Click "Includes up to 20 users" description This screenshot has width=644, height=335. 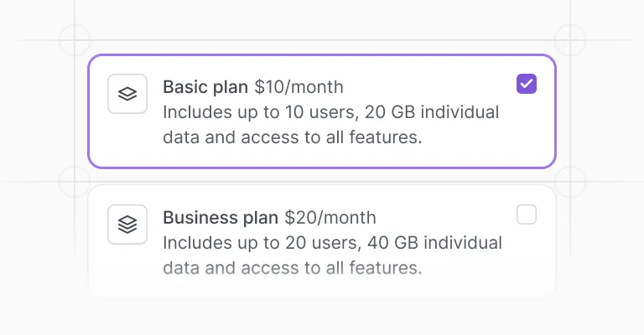[x=262, y=243]
